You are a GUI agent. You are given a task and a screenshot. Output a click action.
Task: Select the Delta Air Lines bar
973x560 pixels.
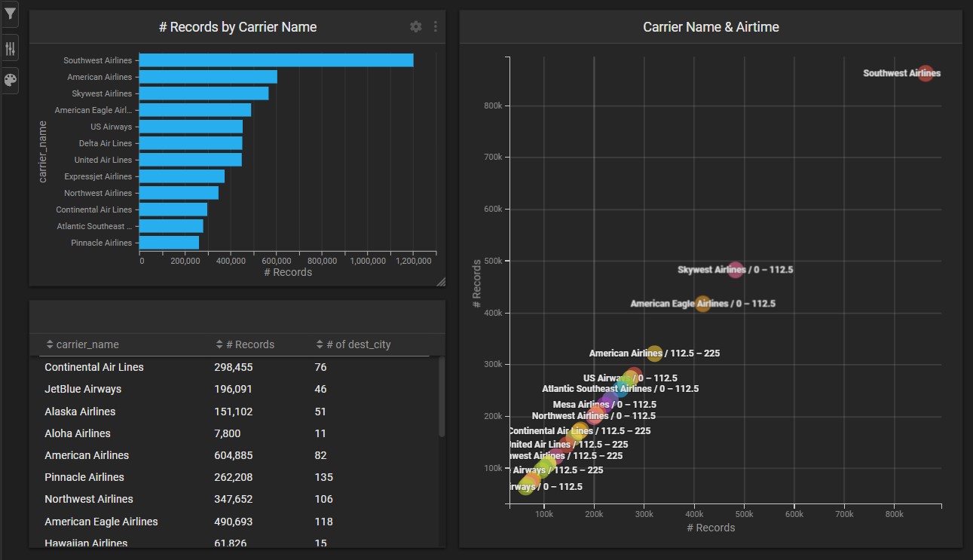(x=191, y=143)
